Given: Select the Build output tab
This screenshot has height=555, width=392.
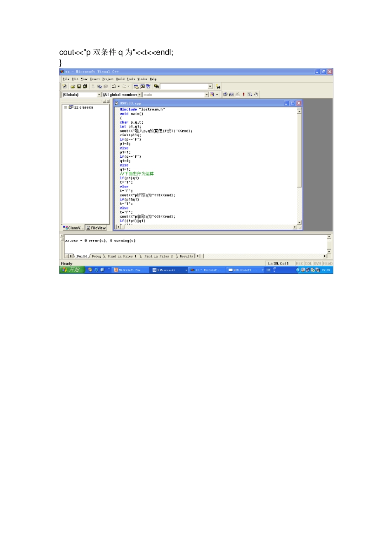Looking at the screenshot, I should (x=82, y=256).
